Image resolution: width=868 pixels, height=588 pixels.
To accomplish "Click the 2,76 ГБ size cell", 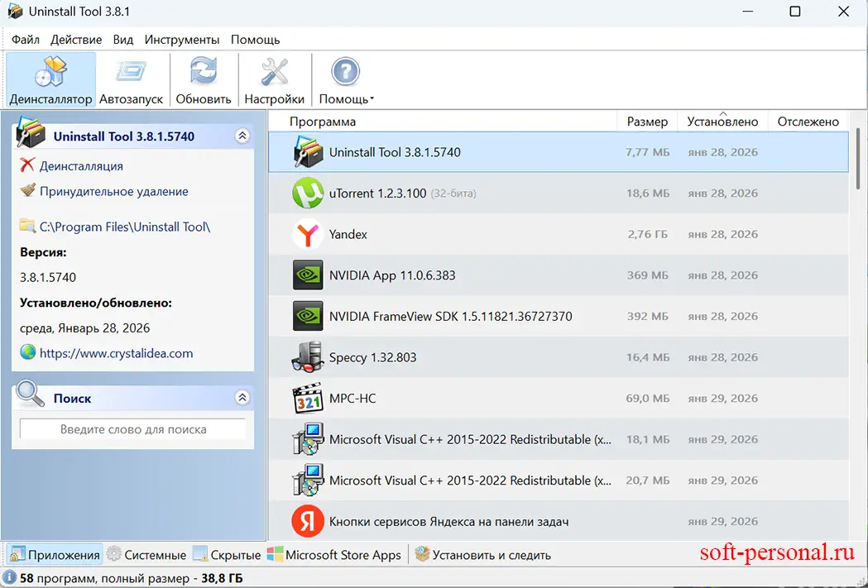I will pyautogui.click(x=648, y=234).
